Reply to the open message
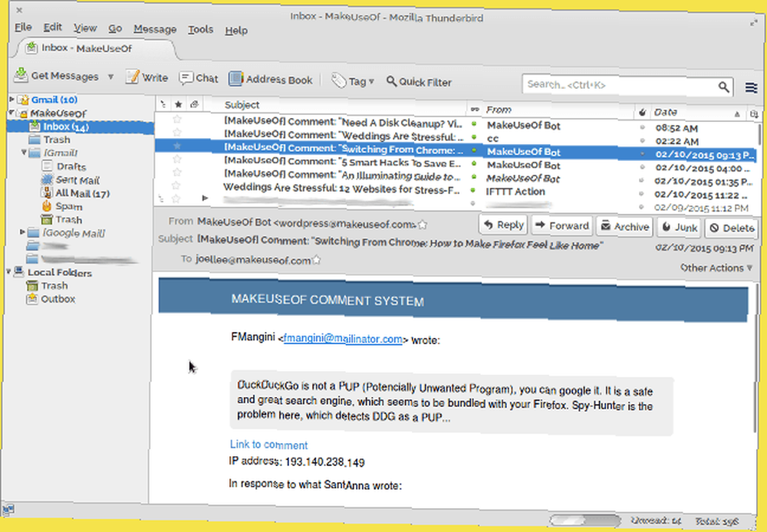The width and height of the screenshot is (767, 532). pos(503,225)
